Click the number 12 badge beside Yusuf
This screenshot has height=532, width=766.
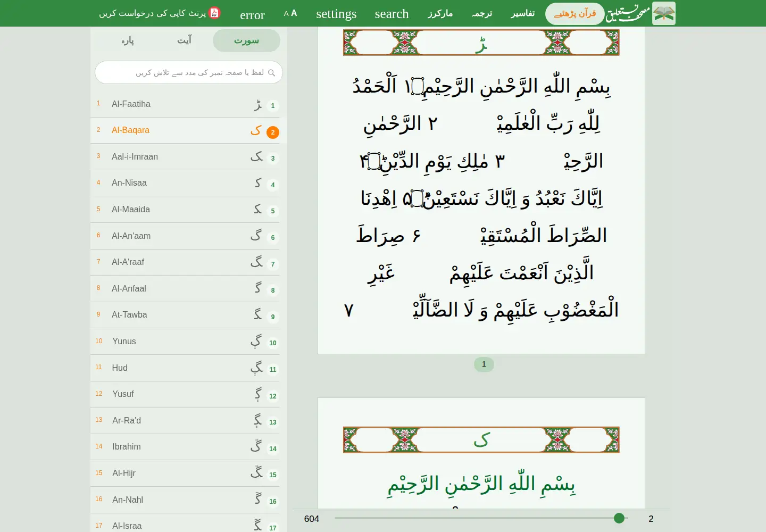273,396
